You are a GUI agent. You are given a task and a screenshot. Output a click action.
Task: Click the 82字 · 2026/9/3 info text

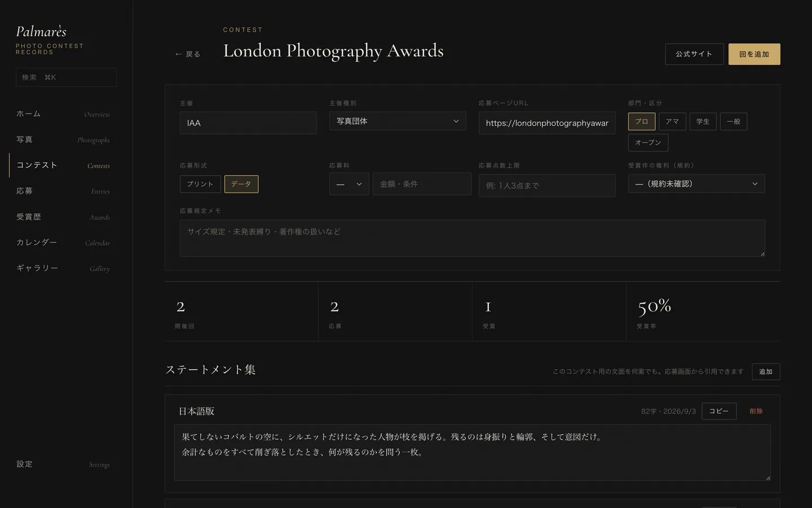tap(668, 411)
